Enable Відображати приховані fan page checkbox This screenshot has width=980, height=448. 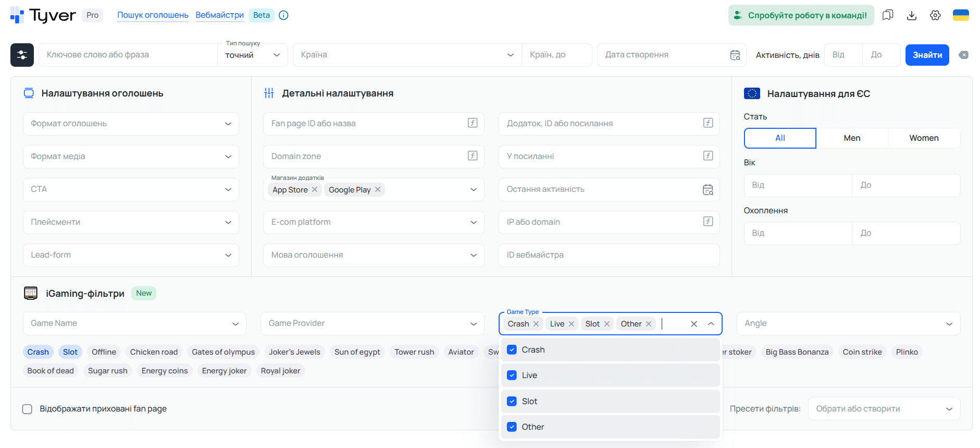click(28, 409)
